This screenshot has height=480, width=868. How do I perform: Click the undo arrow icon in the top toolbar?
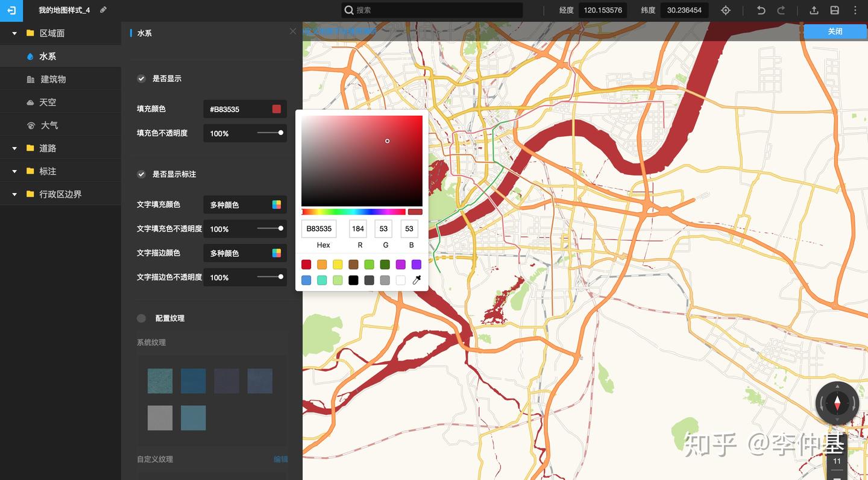760,10
